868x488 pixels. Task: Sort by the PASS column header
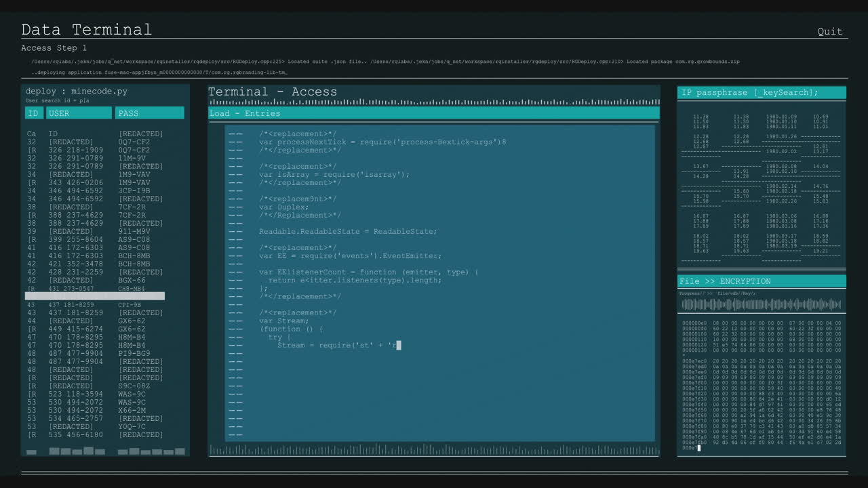coord(149,113)
